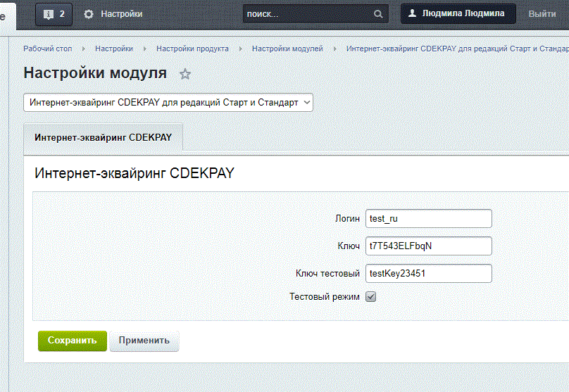Screen dimensions: 569x392
Task: Click the Ключ input field
Action: [x=429, y=246]
